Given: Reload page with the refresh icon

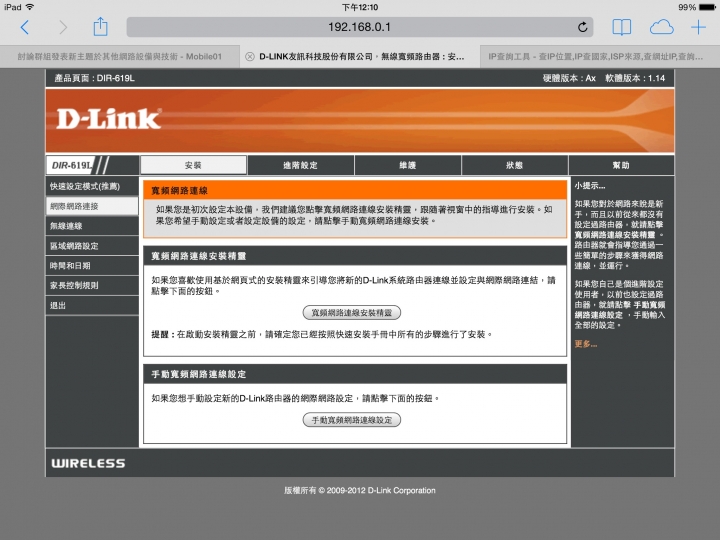Looking at the screenshot, I should click(582, 27).
